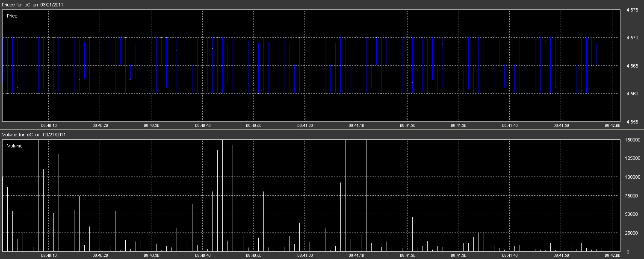
Task: Click 09:40:20 on the price chart time axis
Action: point(100,126)
